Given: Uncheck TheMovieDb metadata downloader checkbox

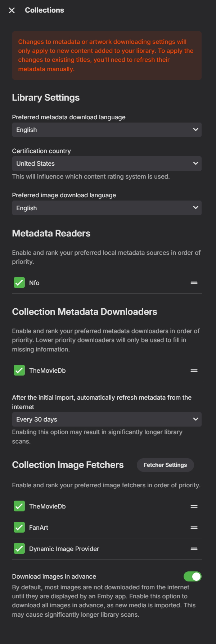Looking at the screenshot, I should [x=19, y=371].
